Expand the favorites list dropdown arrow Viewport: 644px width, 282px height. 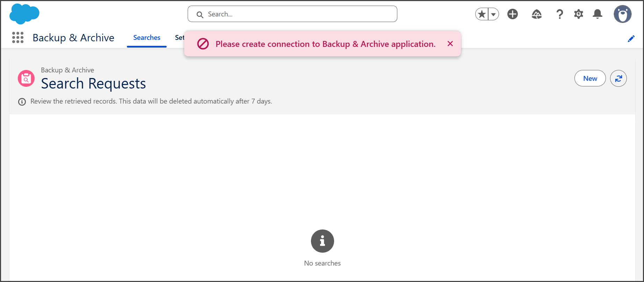(x=493, y=14)
